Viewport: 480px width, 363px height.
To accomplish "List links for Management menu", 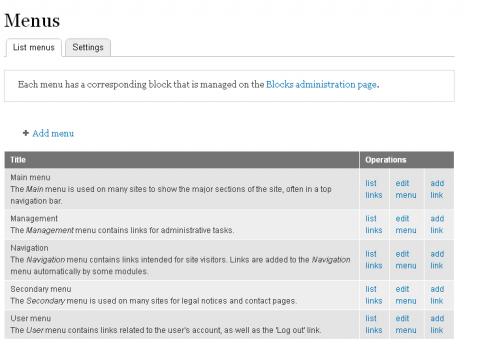I will click(x=374, y=224).
